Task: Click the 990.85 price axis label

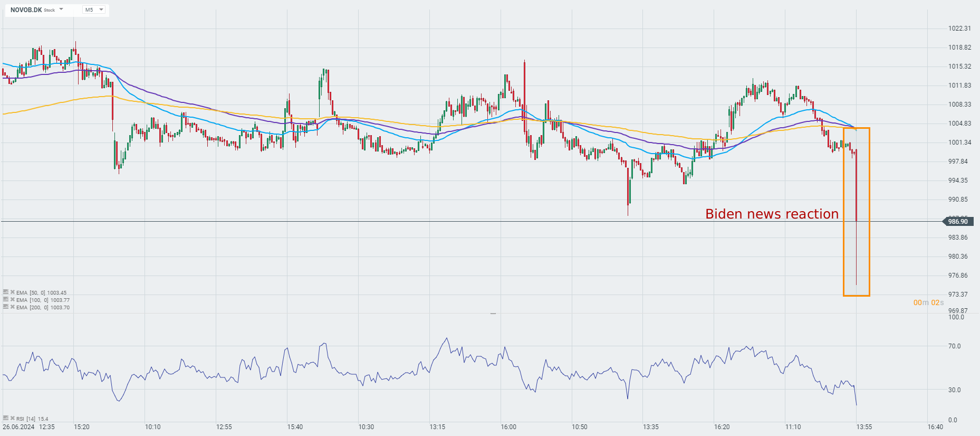Action: pyautogui.click(x=958, y=200)
